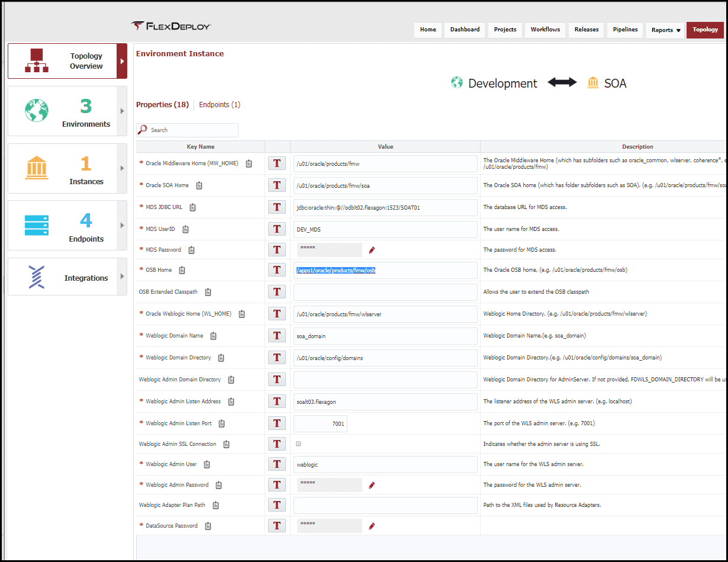Open the Releases menu

[587, 30]
